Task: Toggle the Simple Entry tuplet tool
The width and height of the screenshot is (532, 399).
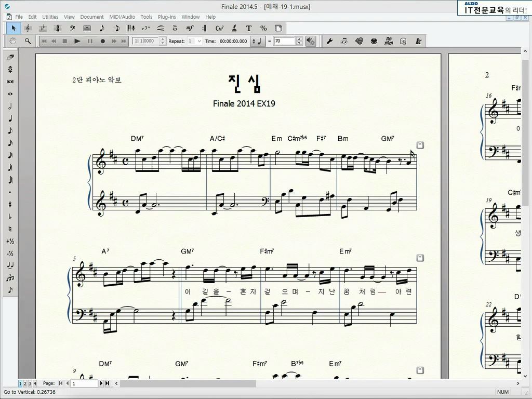Action: [10, 278]
